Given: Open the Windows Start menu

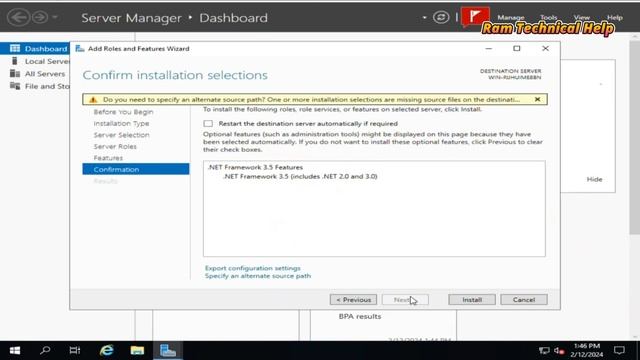Looking at the screenshot, I should [15, 350].
